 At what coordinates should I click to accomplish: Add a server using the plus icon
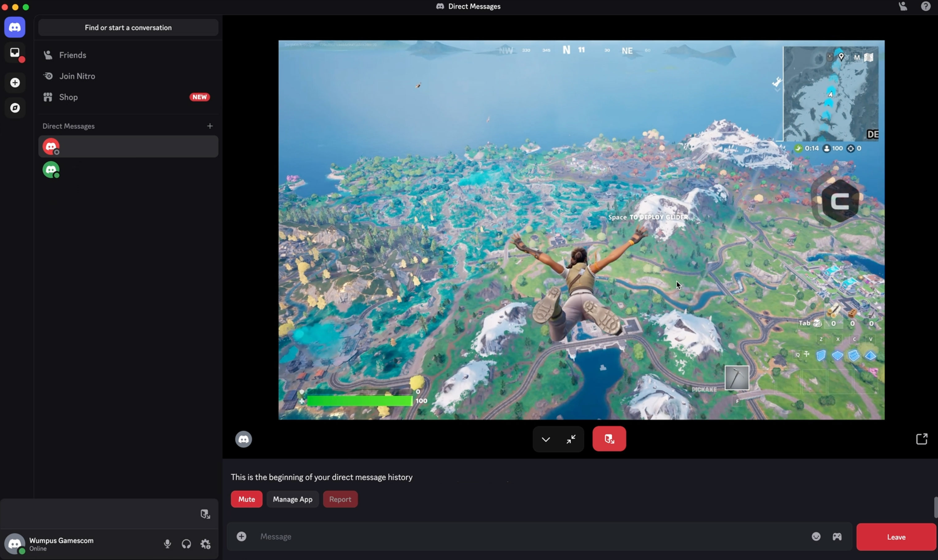click(15, 83)
